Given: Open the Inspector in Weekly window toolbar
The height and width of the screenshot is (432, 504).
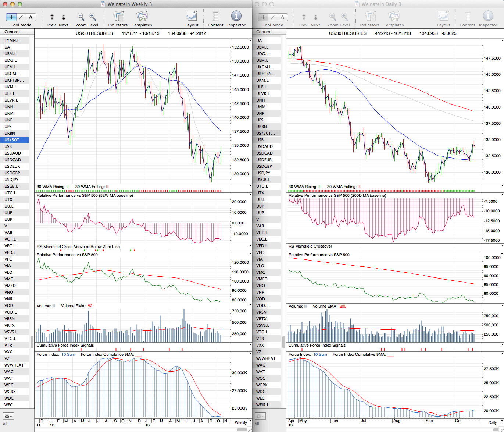Looking at the screenshot, I should tap(236, 16).
